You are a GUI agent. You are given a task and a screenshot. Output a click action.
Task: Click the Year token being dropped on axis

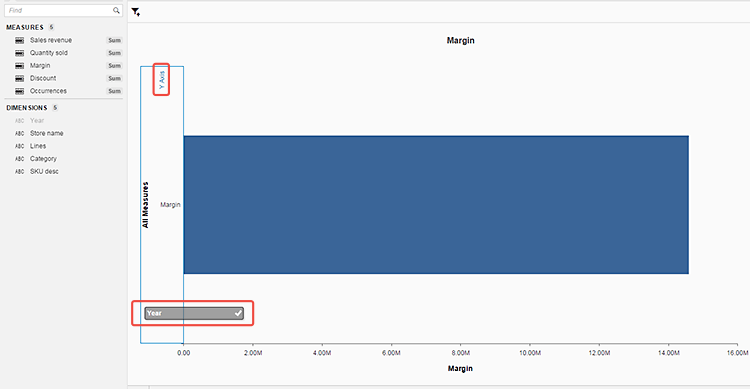click(194, 313)
